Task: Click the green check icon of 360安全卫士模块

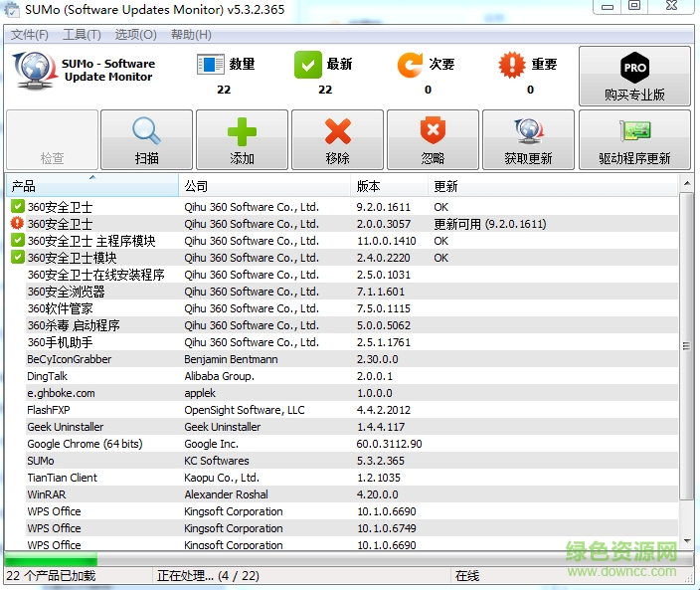Action: pos(18,258)
